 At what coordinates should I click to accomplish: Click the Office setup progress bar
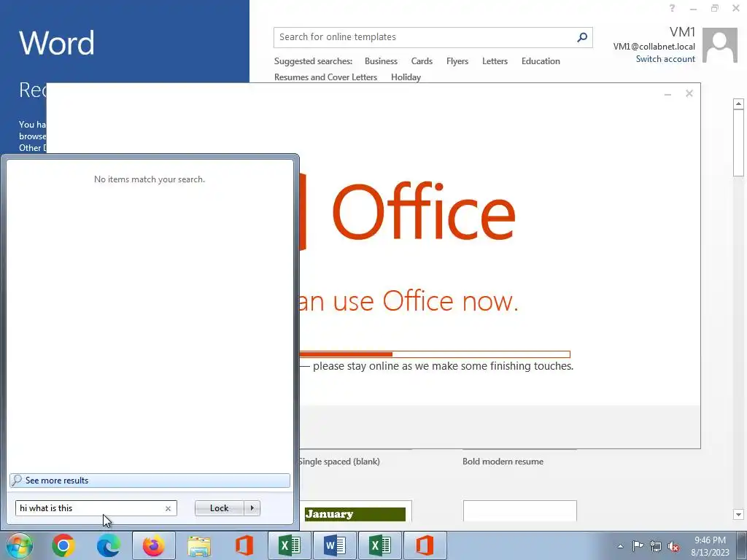435,354
